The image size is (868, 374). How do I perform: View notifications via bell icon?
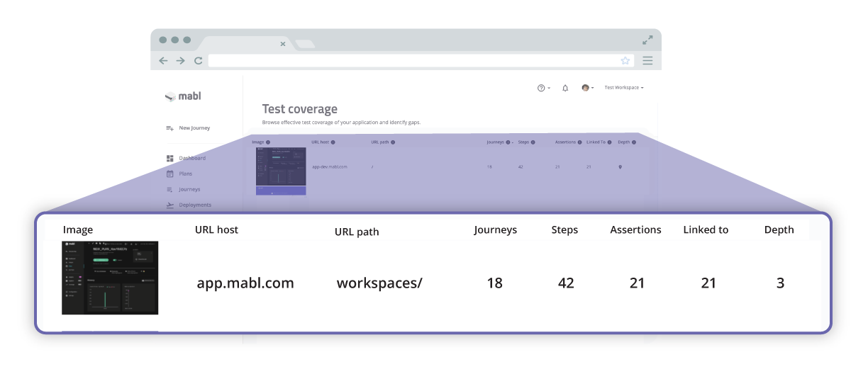click(565, 88)
